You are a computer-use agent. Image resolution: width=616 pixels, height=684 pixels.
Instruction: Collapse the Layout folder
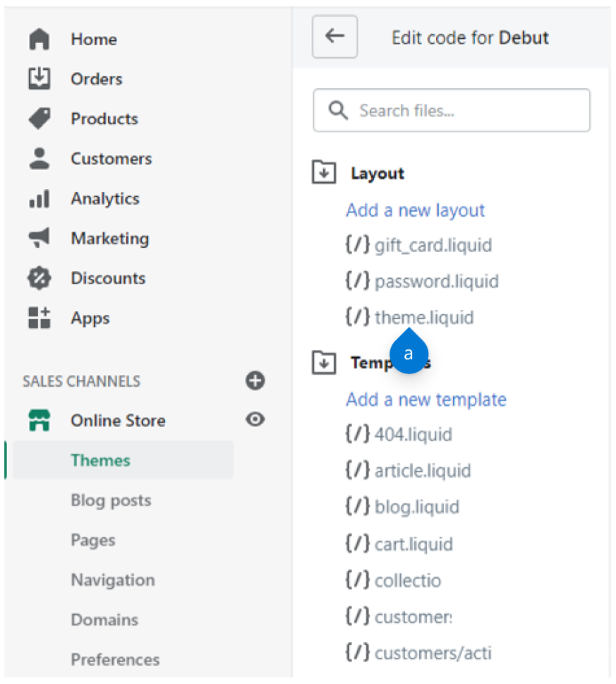coord(324,172)
